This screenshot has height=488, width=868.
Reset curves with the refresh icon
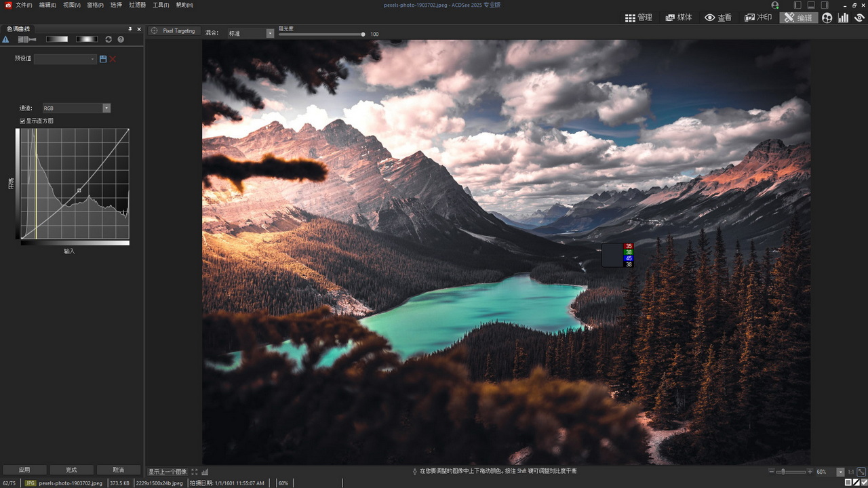coord(108,39)
